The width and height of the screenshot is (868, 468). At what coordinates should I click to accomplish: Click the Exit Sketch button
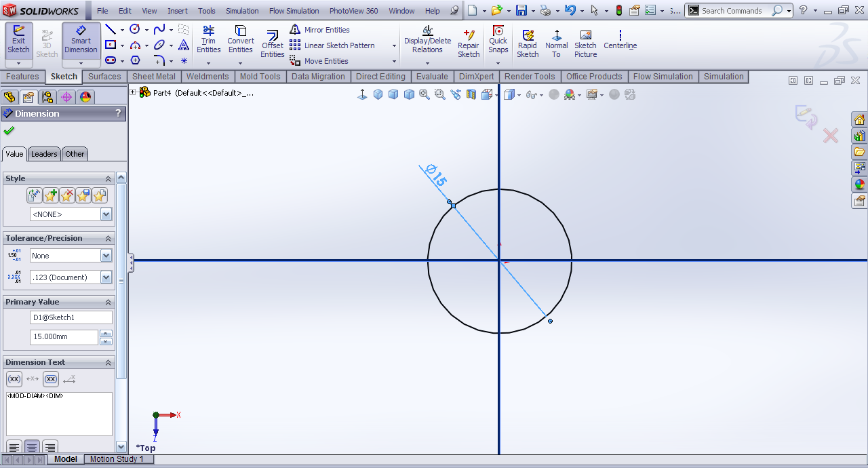tap(18, 41)
